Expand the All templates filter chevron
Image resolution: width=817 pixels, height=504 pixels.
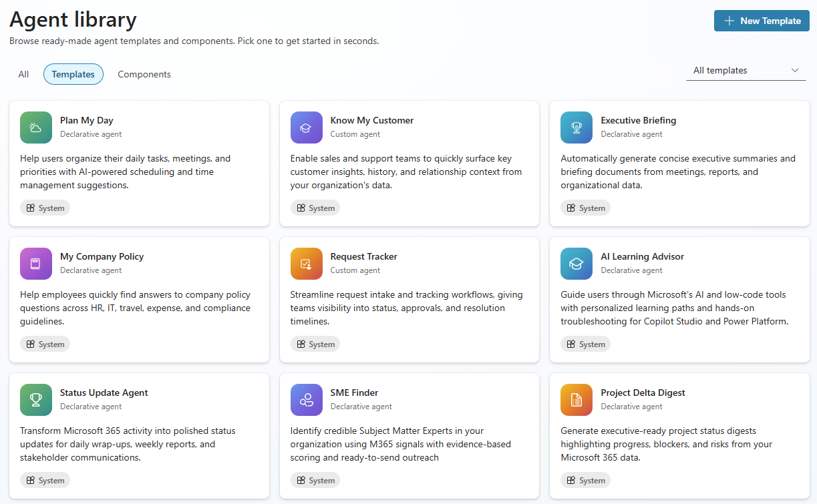(795, 71)
